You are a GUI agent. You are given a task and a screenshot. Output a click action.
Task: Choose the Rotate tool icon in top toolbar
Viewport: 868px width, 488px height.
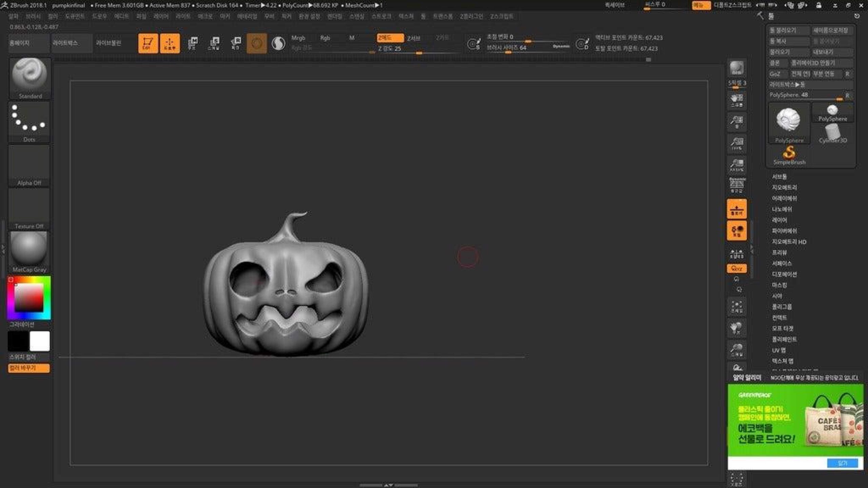[236, 43]
